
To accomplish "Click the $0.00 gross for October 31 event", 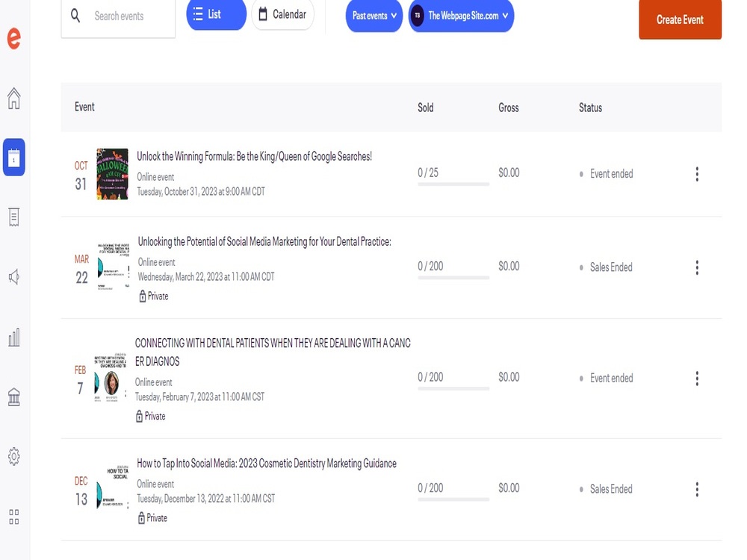I will [509, 172].
